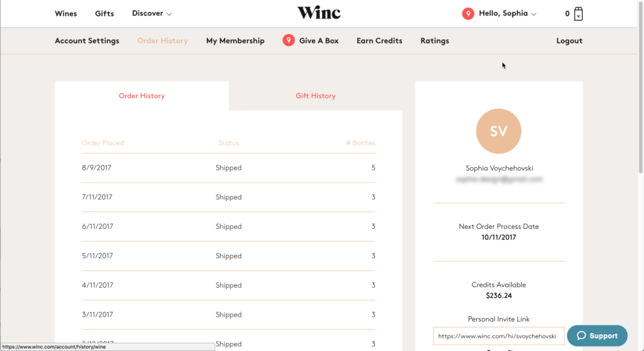This screenshot has height=351, width=644.
Task: Select the 4/11/2017 order row
Action: (228, 285)
